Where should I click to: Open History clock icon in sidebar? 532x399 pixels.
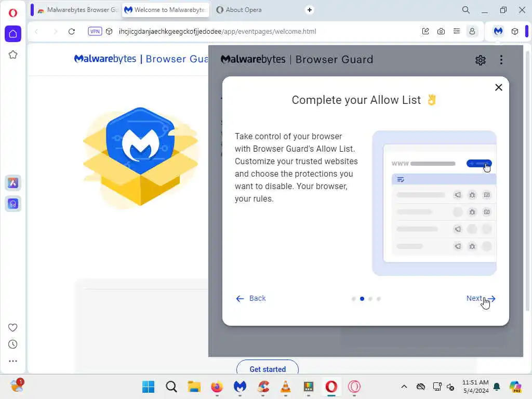click(x=12, y=344)
